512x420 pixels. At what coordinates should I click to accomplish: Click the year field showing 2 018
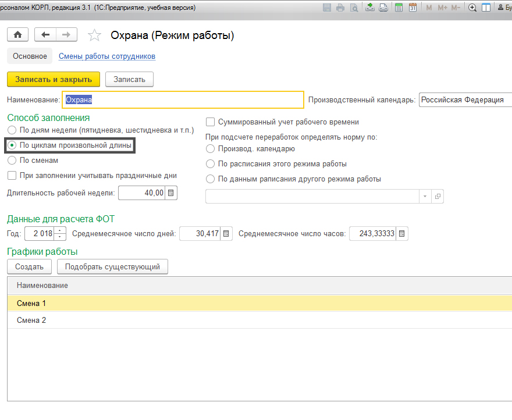pos(40,233)
